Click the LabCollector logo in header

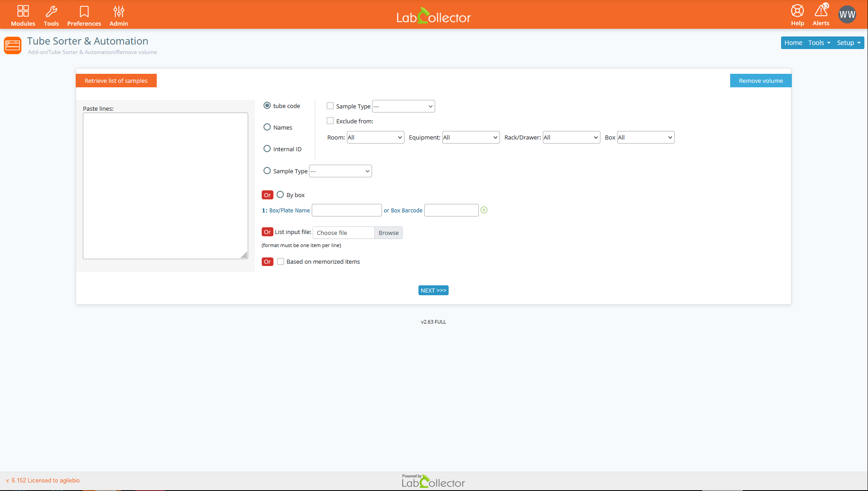point(433,16)
